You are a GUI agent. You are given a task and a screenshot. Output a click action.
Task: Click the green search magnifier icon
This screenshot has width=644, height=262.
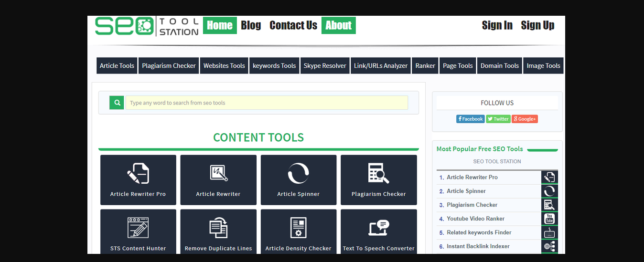click(117, 103)
